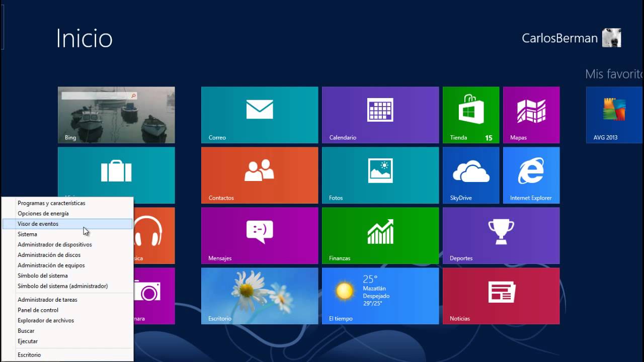Click the Inicio heading
The width and height of the screenshot is (644, 362).
click(x=84, y=38)
